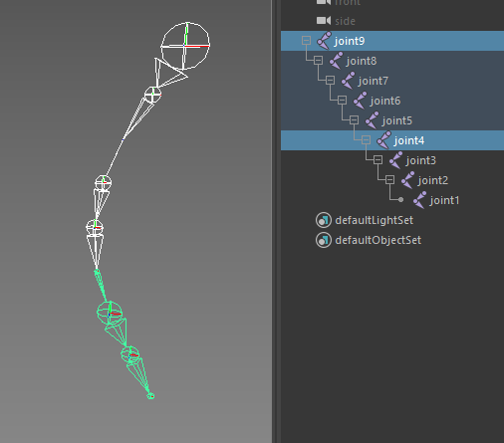Screen dimensions: 504x443
Task: Click the large top joint in viewport
Action: tap(185, 46)
